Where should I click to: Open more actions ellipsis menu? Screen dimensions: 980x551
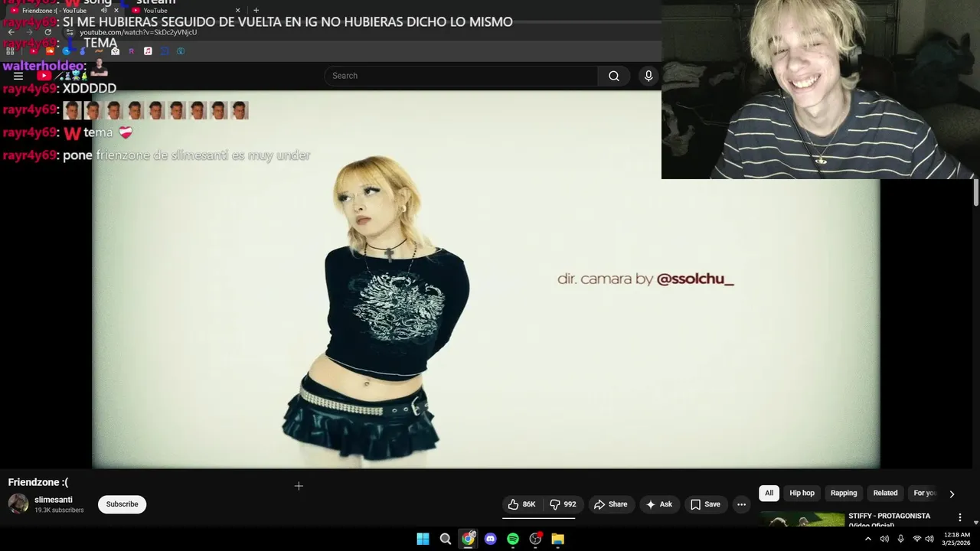click(x=741, y=504)
